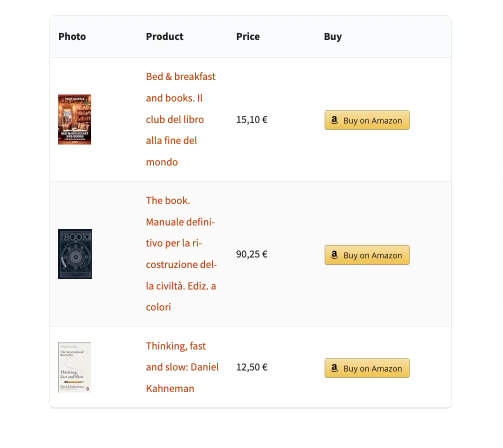Click the 12,50 € price text

252,367
